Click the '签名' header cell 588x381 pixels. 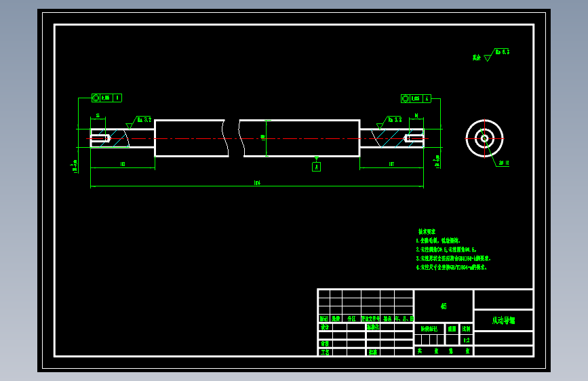pos(387,319)
